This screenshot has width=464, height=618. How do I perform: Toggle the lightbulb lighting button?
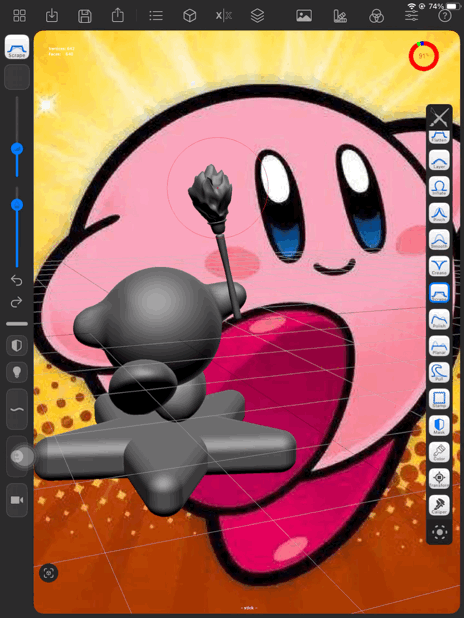[x=17, y=372]
